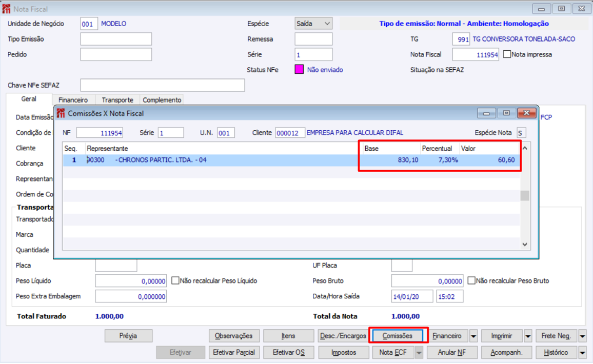Viewport: 593px width, 364px height.
Task: Open the Impostos button
Action: tap(343, 352)
